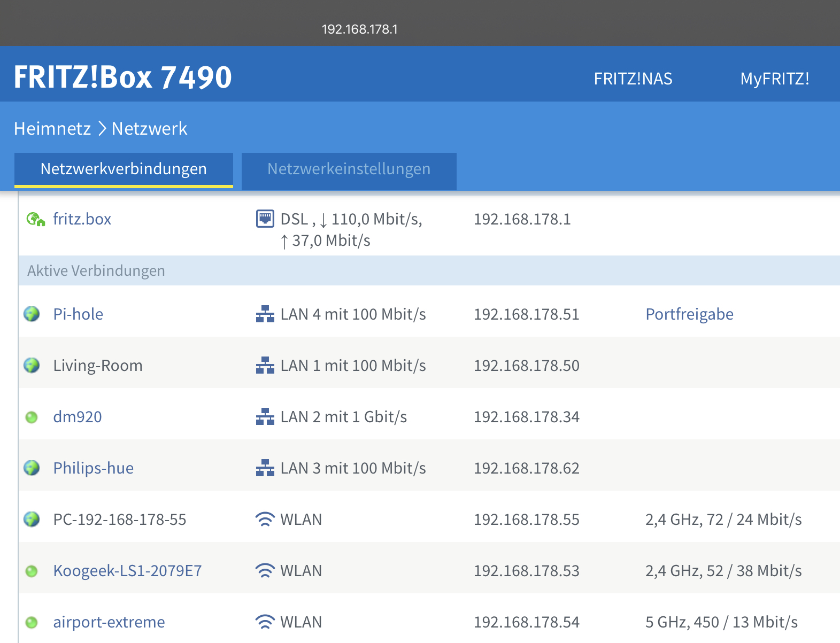Open FRITZ!NAS from the header
Viewport: 840px width, 643px height.
(x=633, y=79)
